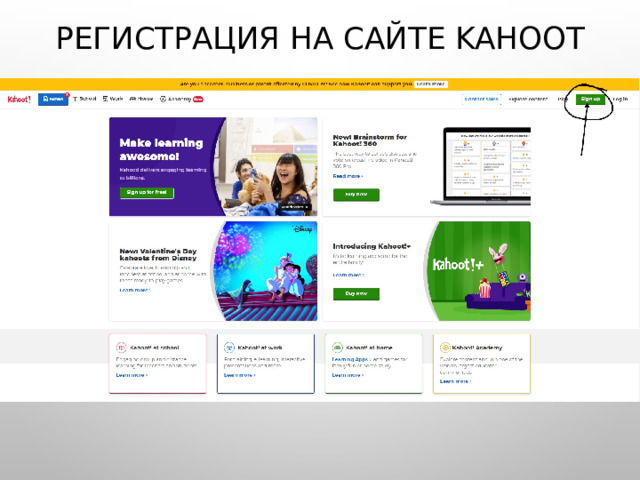The width and height of the screenshot is (640, 480).
Task: Click Learn more in Disney card
Action: coord(135,290)
